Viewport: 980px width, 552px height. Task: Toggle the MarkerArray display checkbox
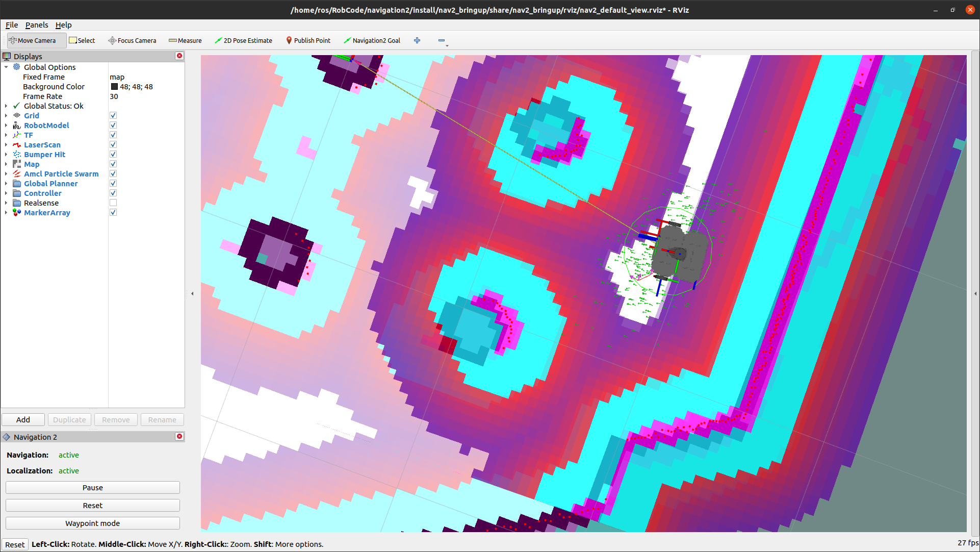tap(113, 213)
